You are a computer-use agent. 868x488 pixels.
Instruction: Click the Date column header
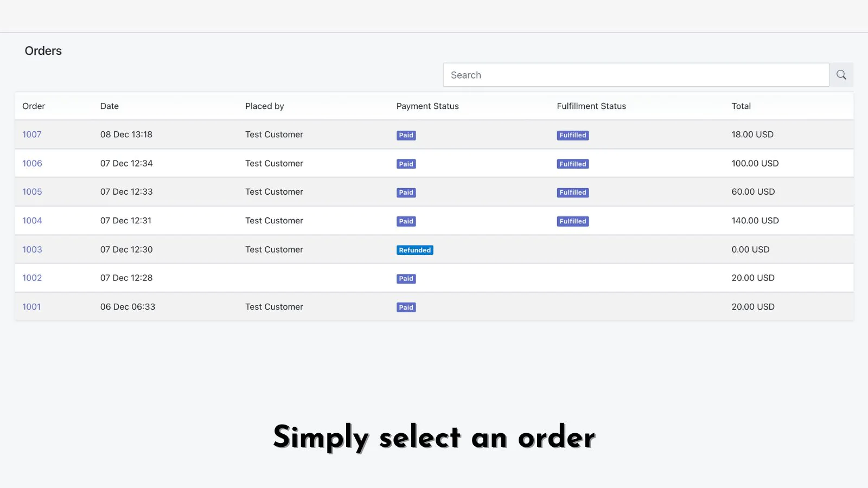point(110,106)
